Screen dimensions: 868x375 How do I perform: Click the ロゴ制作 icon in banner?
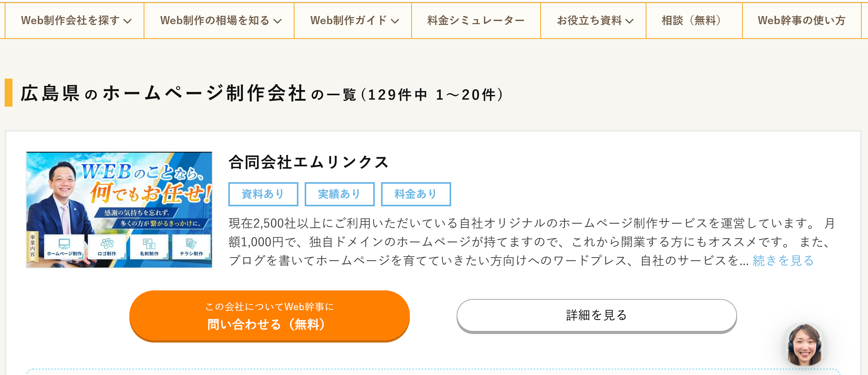click(107, 243)
